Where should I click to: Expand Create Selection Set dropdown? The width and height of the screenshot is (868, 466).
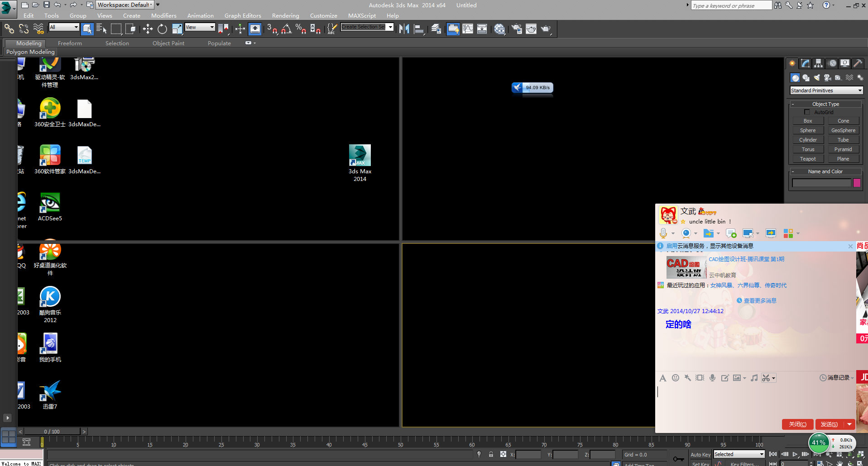tap(390, 27)
